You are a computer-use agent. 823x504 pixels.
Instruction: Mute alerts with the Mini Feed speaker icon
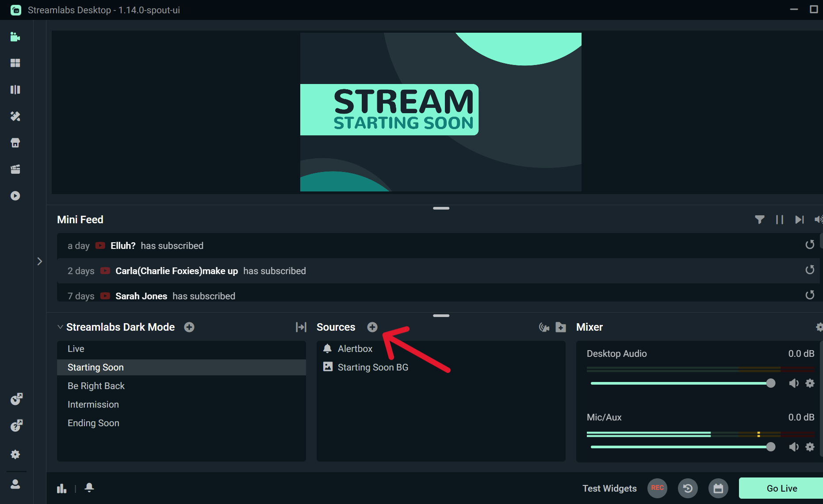(x=818, y=220)
